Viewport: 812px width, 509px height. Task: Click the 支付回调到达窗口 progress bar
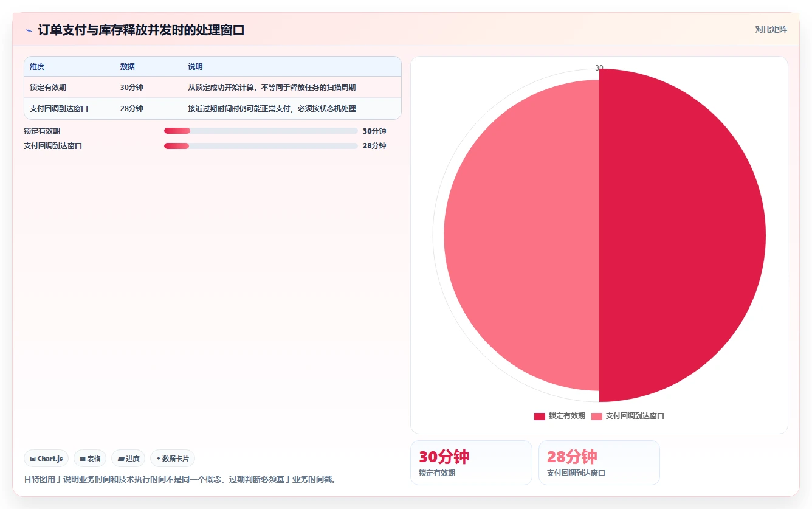click(261, 146)
